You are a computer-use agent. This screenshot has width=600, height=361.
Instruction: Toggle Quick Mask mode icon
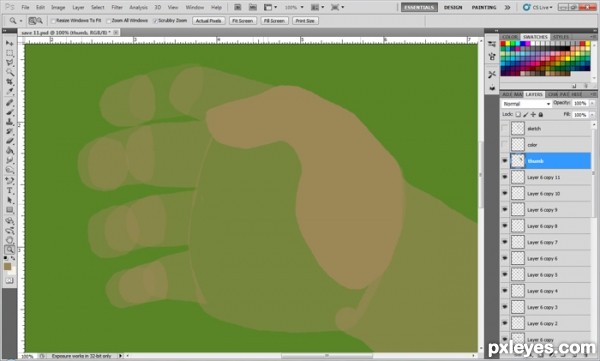(x=10, y=281)
